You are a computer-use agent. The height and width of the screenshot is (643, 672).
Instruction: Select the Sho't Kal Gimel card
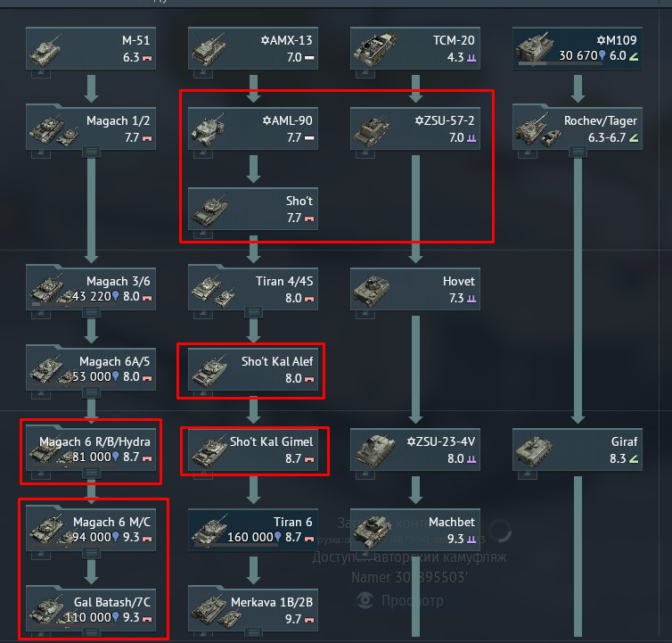(253, 449)
